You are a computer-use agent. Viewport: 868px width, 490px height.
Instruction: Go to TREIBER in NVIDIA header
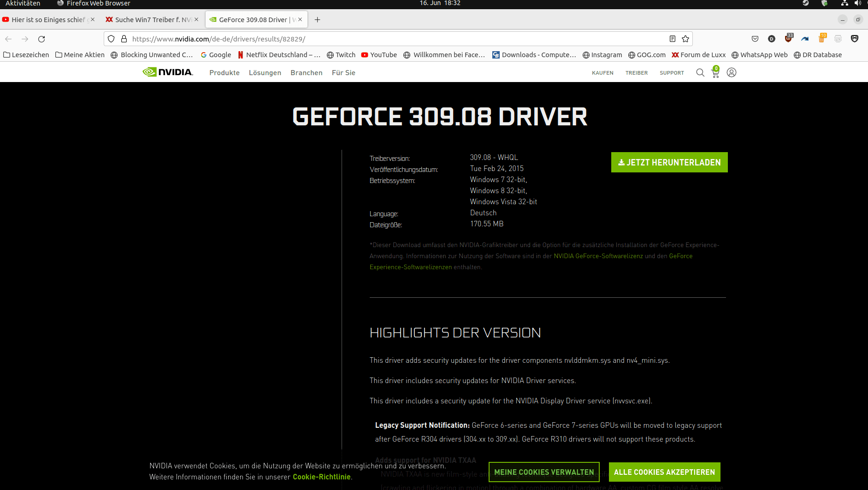point(637,73)
